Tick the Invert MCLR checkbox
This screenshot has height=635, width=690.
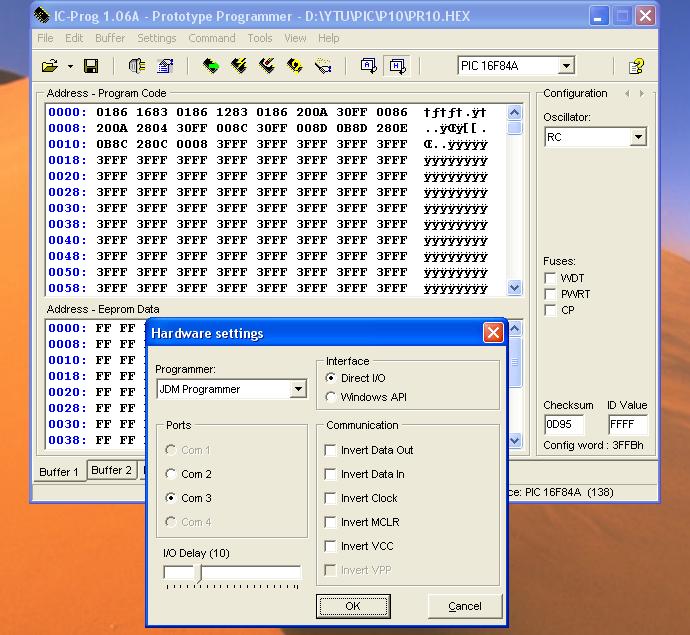point(330,522)
